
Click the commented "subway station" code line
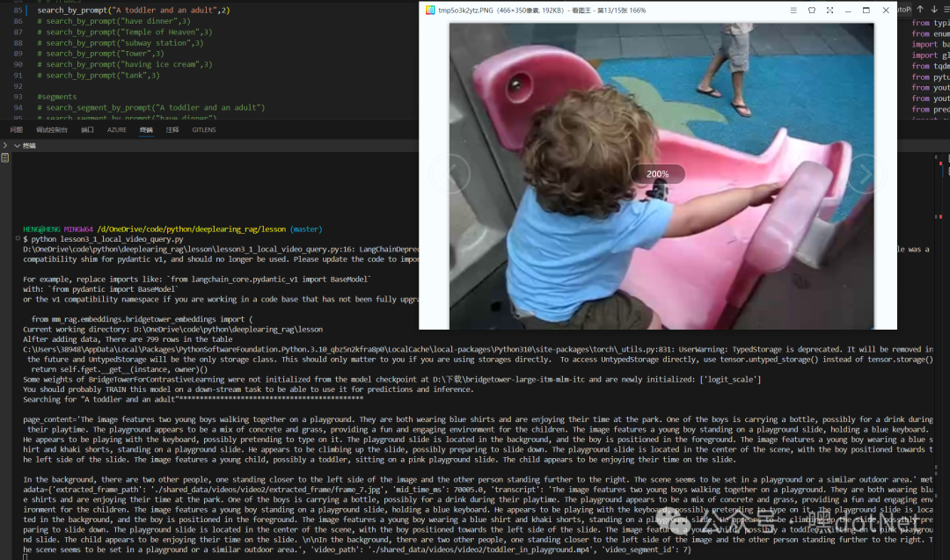[x=120, y=43]
